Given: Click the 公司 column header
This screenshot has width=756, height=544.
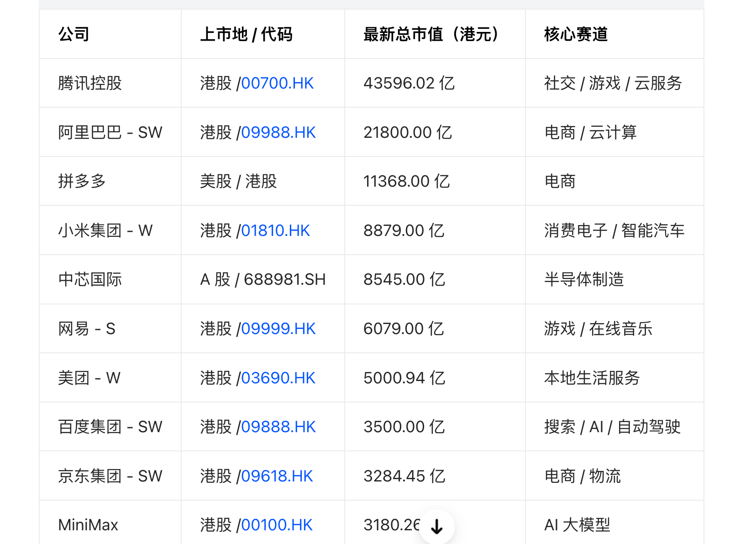Looking at the screenshot, I should pos(110,34).
